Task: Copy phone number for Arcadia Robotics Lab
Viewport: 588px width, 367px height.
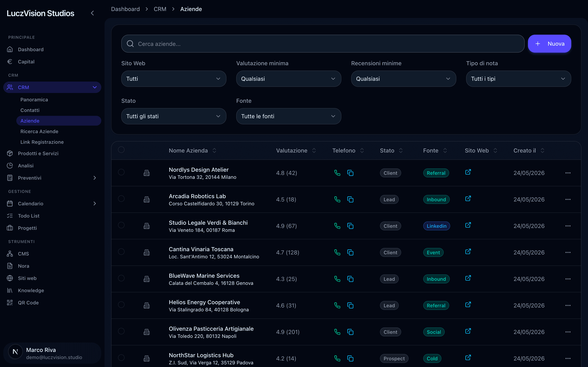Action: pyautogui.click(x=350, y=200)
